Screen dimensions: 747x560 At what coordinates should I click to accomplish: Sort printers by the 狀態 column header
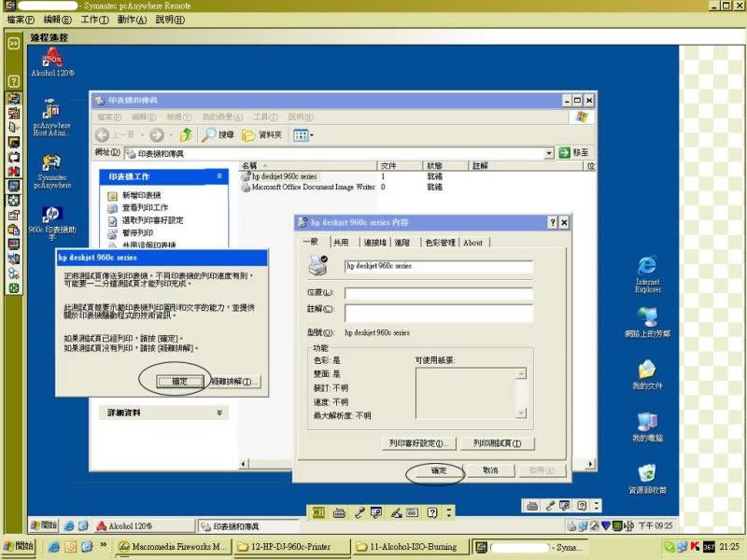(446, 166)
